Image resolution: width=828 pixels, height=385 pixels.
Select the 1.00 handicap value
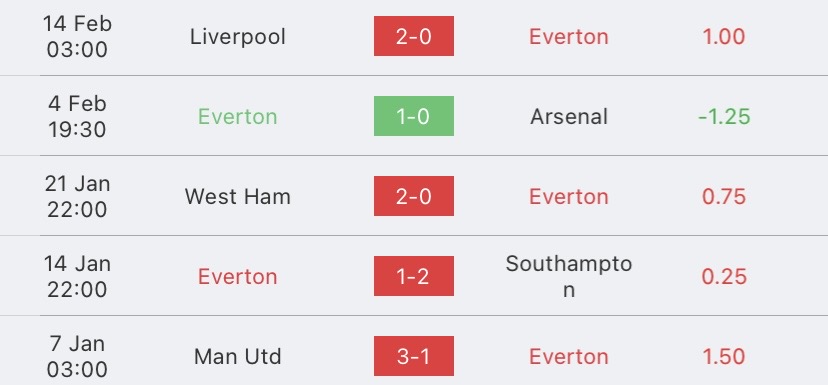724,36
